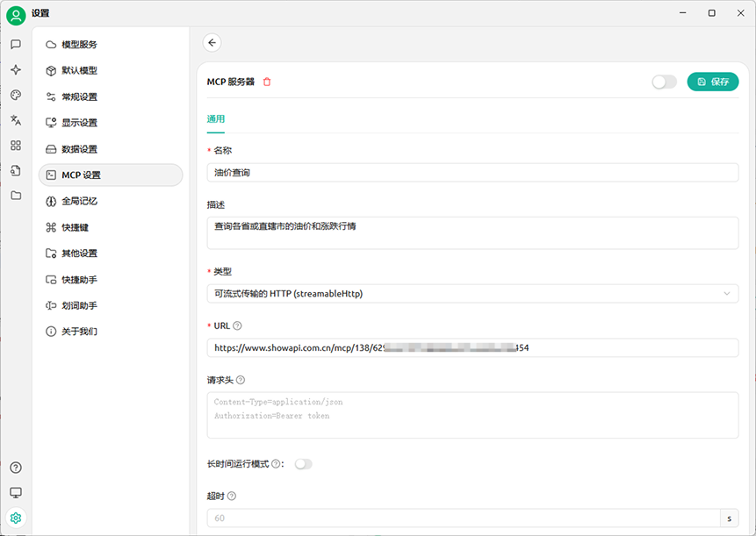756x536 pixels.
Task: Delete the MCP server with trash icon
Action: tap(267, 82)
